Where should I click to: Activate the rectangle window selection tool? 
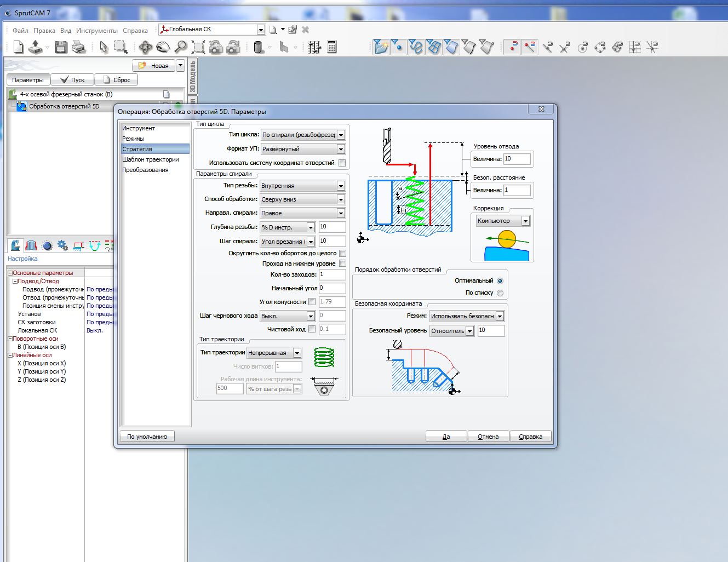(x=121, y=48)
